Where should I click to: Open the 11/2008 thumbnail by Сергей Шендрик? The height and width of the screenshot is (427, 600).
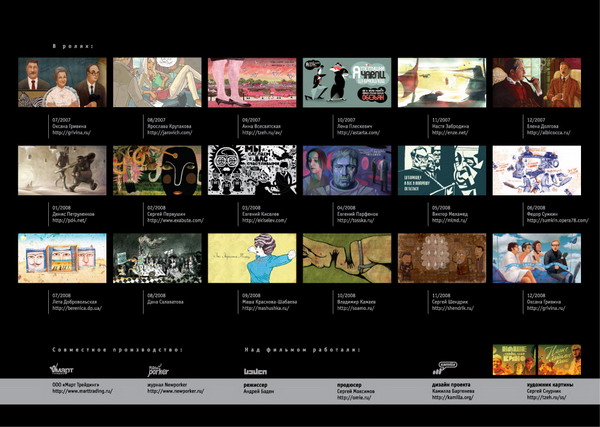tap(442, 258)
